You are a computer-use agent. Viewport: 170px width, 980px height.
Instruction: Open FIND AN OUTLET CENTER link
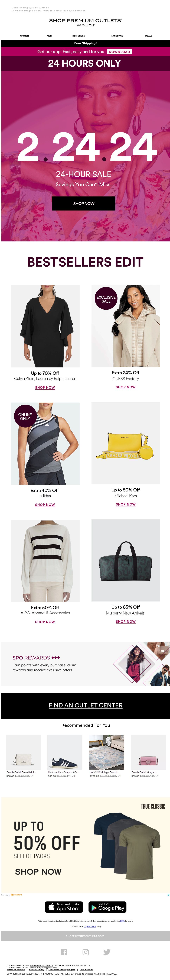[x=86, y=705]
